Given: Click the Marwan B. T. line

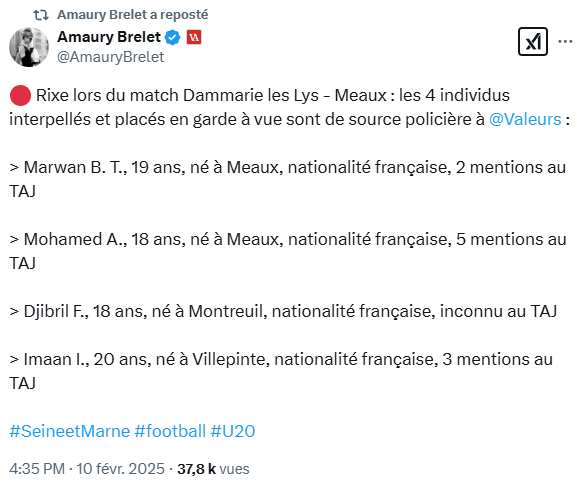Looking at the screenshot, I should [x=288, y=179].
